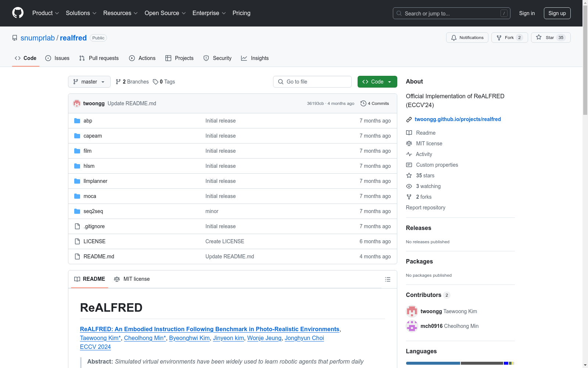Image resolution: width=588 pixels, height=368 pixels.
Task: Click the commit history clock icon
Action: click(x=363, y=103)
